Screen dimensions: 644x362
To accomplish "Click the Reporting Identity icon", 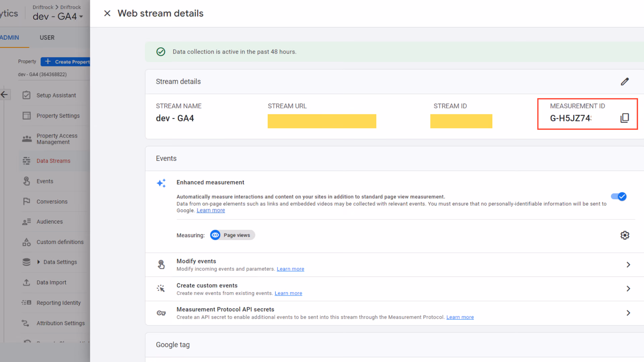I will click(26, 303).
